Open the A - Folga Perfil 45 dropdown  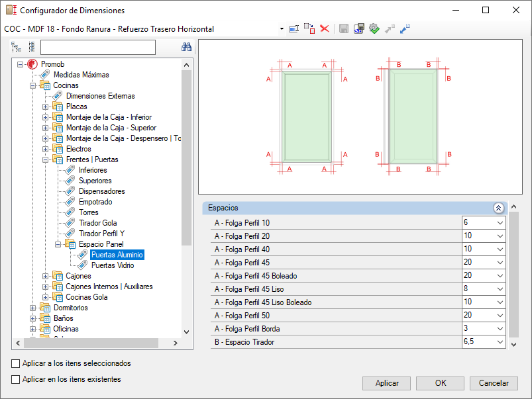click(500, 263)
